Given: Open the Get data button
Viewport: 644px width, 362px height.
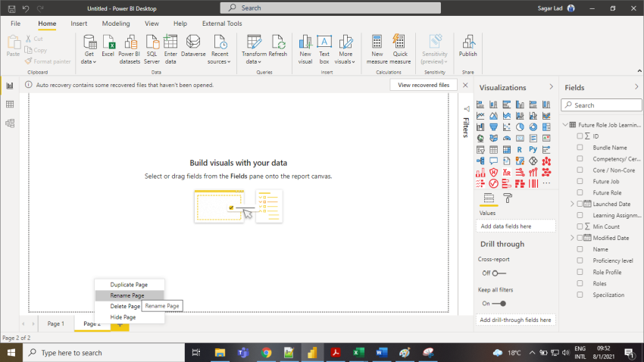Looking at the screenshot, I should tap(89, 49).
